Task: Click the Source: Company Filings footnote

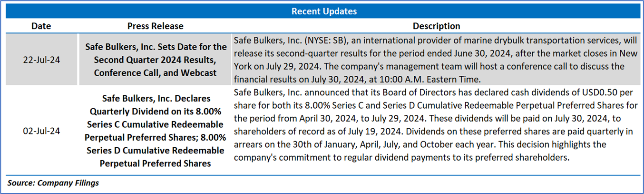Action: pos(53,183)
